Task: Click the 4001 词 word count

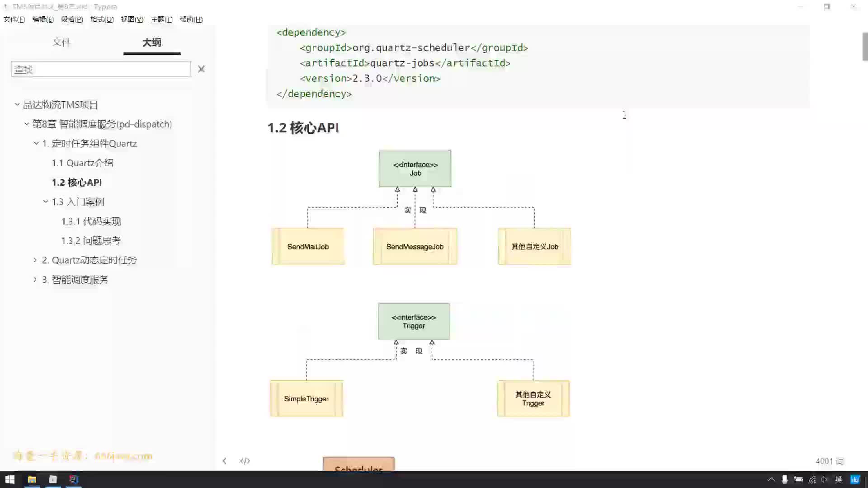Action: pyautogui.click(x=830, y=461)
